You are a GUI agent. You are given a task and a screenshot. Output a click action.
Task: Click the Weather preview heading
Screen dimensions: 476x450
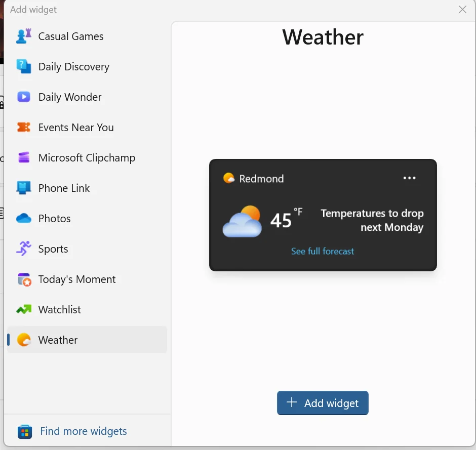click(323, 37)
